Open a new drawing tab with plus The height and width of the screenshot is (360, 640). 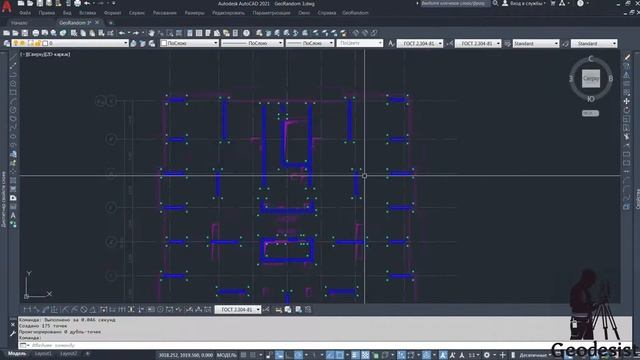(x=110, y=23)
